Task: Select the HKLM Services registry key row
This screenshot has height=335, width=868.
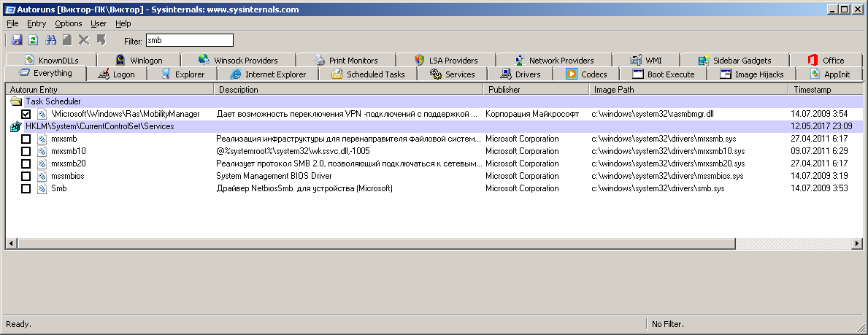Action: click(99, 126)
